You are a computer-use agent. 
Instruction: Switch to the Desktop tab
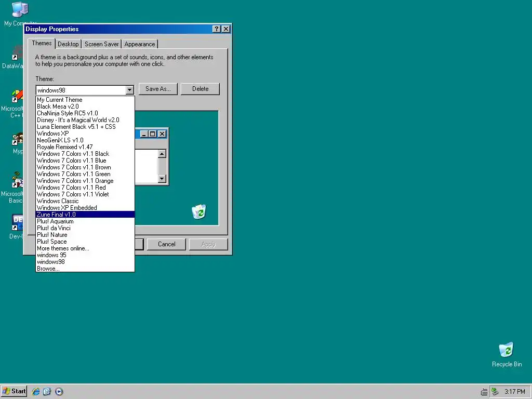point(68,44)
